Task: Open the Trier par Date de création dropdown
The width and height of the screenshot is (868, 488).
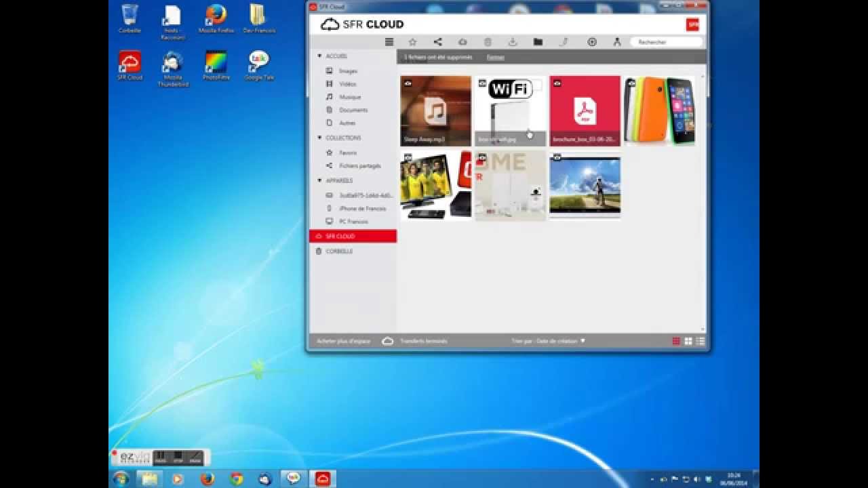Action: (549, 342)
